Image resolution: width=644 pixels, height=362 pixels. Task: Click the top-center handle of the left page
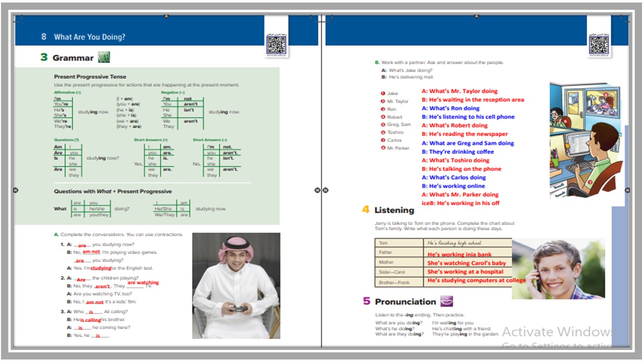pos(167,17)
